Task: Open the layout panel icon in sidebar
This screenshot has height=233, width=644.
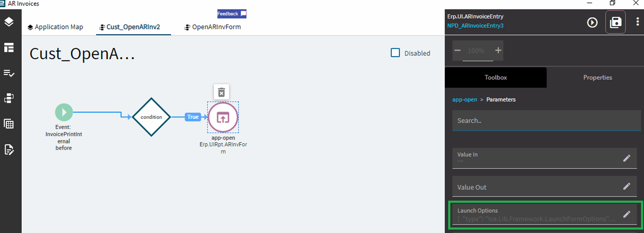Action: tap(9, 48)
